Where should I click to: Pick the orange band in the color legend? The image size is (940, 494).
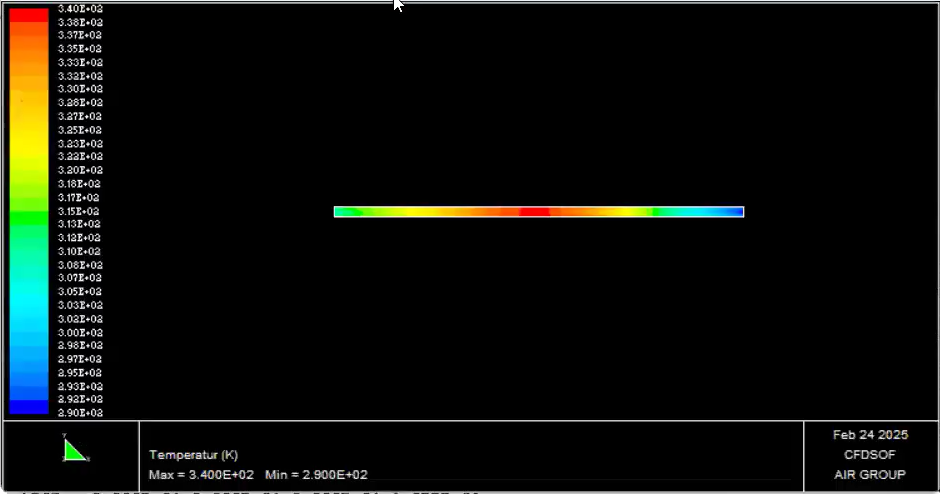[x=28, y=55]
